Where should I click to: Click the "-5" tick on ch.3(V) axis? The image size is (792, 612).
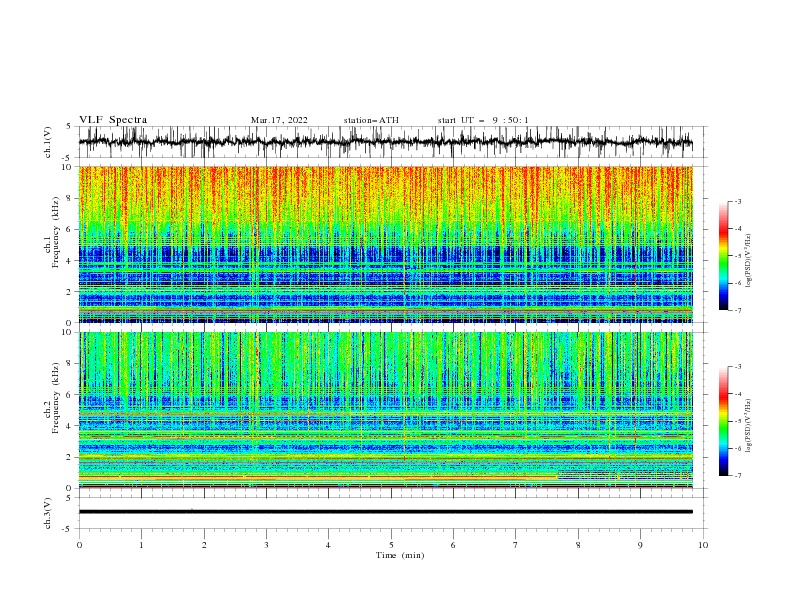pyautogui.click(x=68, y=529)
